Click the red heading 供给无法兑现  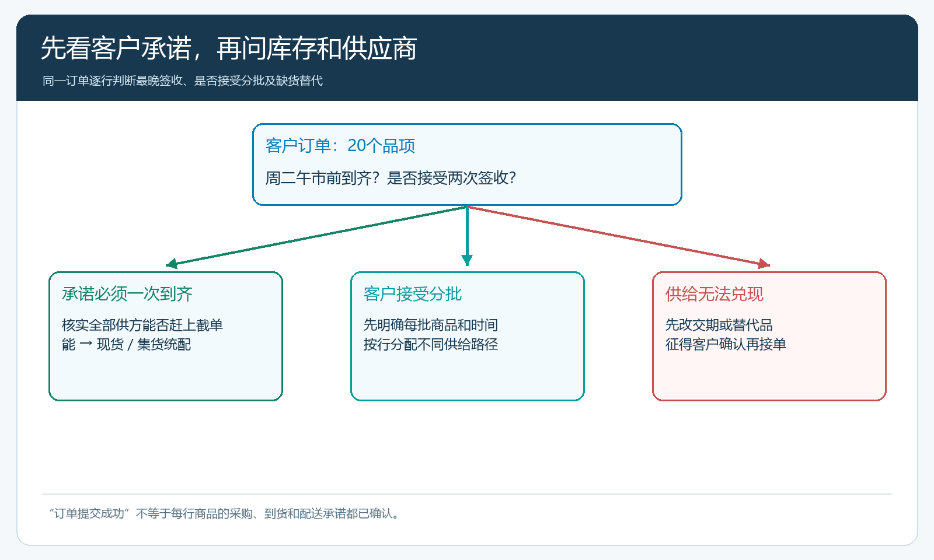click(715, 294)
